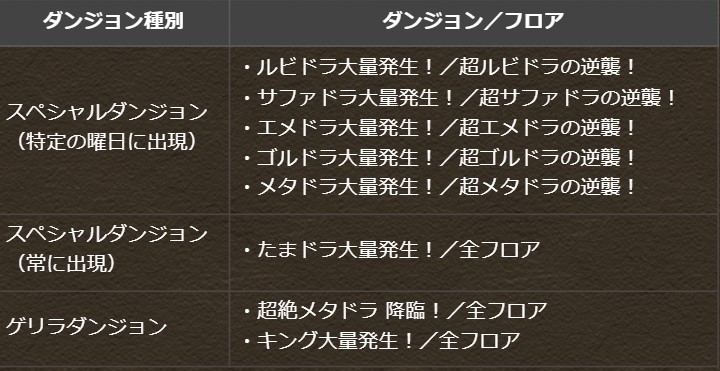Select the ゴルドラ大量発生！ entry
Viewport: 720px width, 371px height.
(x=345, y=157)
